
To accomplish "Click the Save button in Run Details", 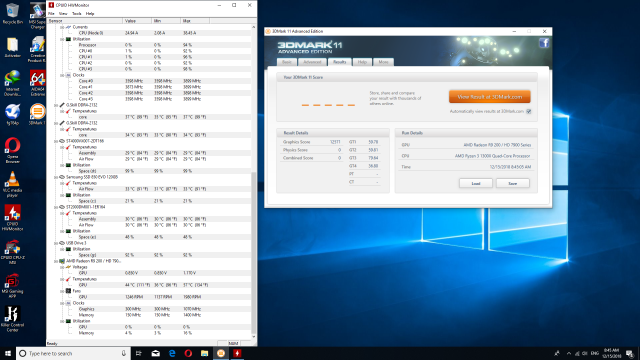I will point(513,183).
